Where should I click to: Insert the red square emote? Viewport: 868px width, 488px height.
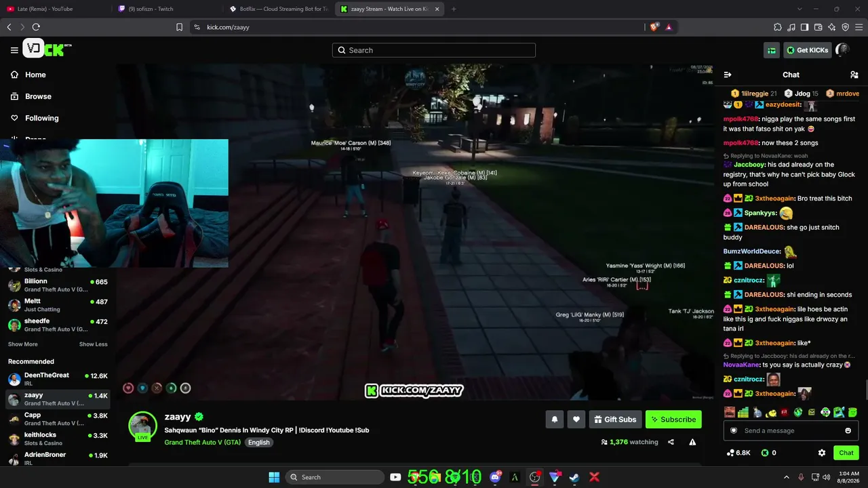785,412
